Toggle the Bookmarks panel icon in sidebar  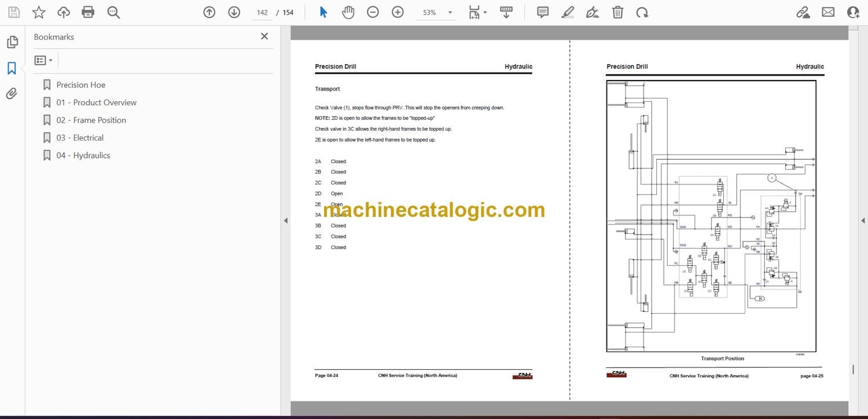tap(12, 68)
